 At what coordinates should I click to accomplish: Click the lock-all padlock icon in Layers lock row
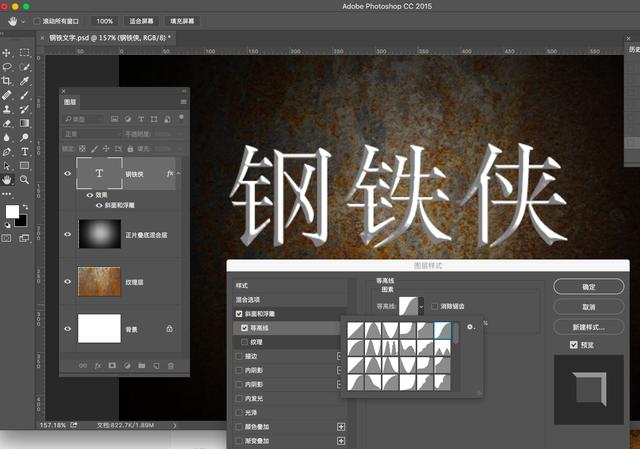point(130,149)
